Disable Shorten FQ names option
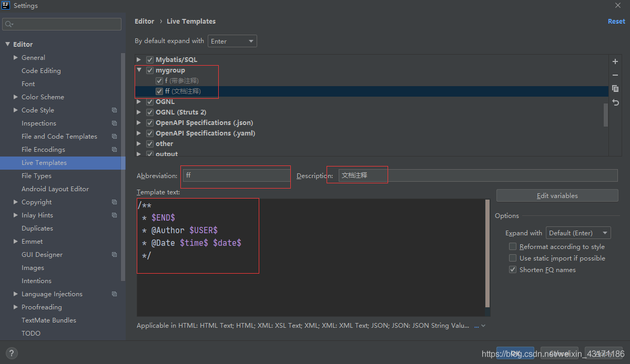The height and width of the screenshot is (364, 630). tap(513, 269)
